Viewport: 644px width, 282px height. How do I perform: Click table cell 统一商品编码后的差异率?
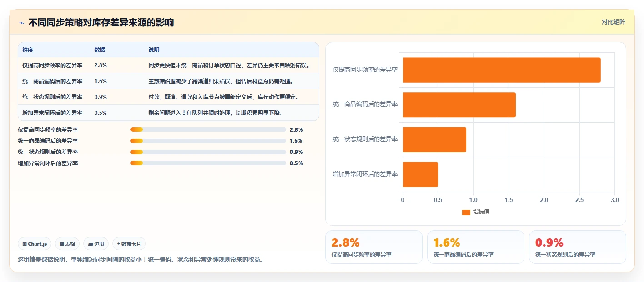(x=52, y=81)
